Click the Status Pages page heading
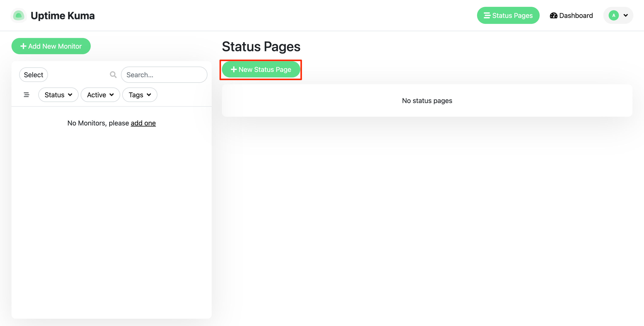This screenshot has height=326, width=644. click(261, 46)
